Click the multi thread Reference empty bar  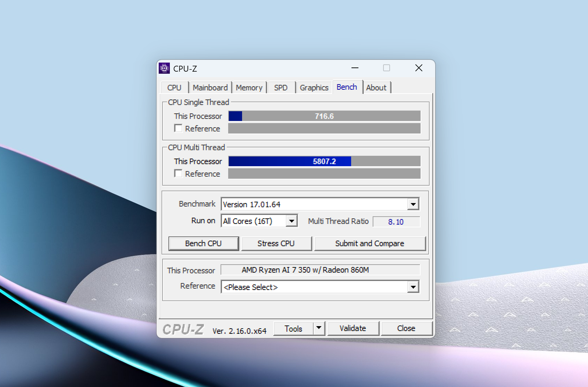coord(324,174)
